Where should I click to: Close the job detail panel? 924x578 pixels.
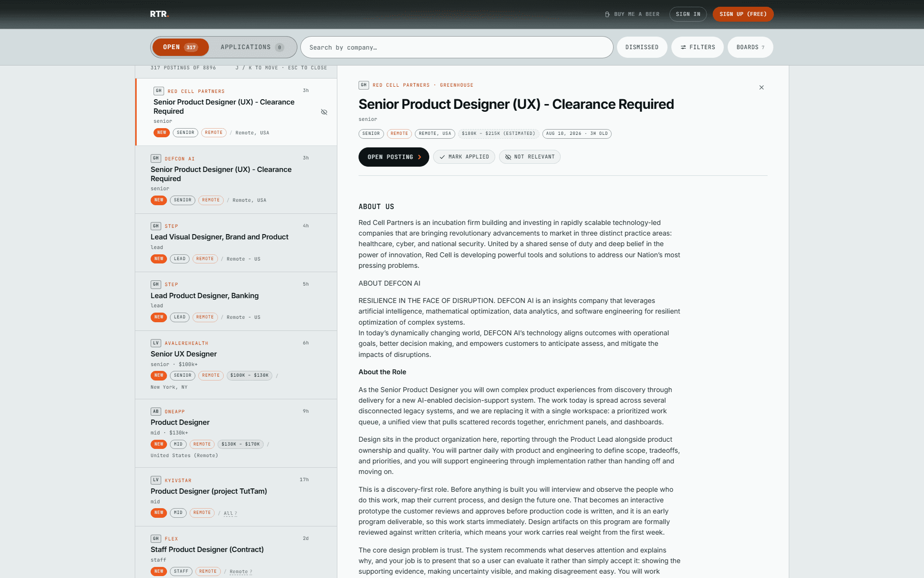(x=761, y=87)
